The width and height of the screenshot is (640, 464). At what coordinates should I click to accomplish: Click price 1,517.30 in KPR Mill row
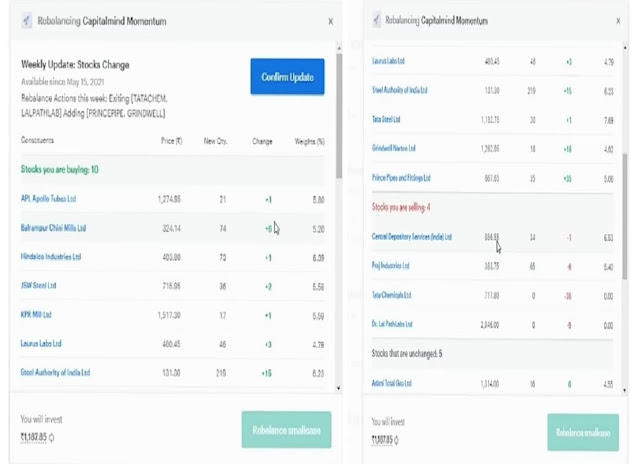tap(169, 315)
